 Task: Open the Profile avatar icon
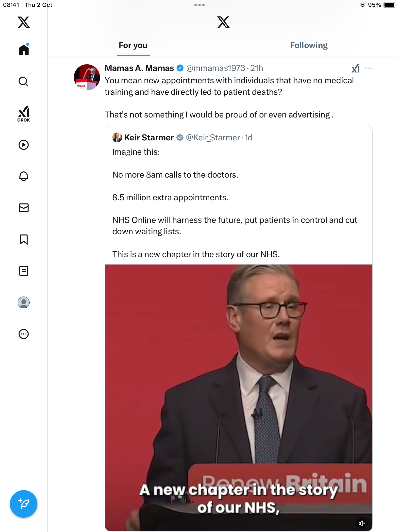(x=24, y=302)
